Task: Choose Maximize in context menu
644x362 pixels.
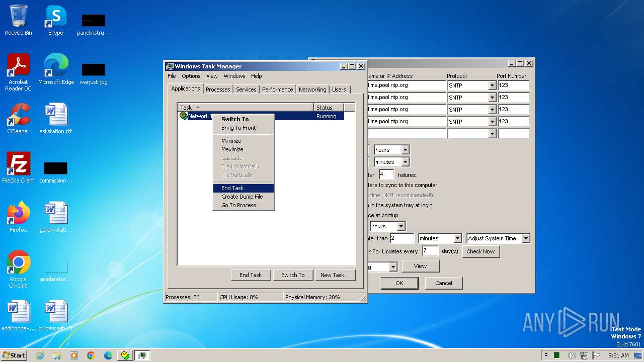Action: (x=243, y=149)
